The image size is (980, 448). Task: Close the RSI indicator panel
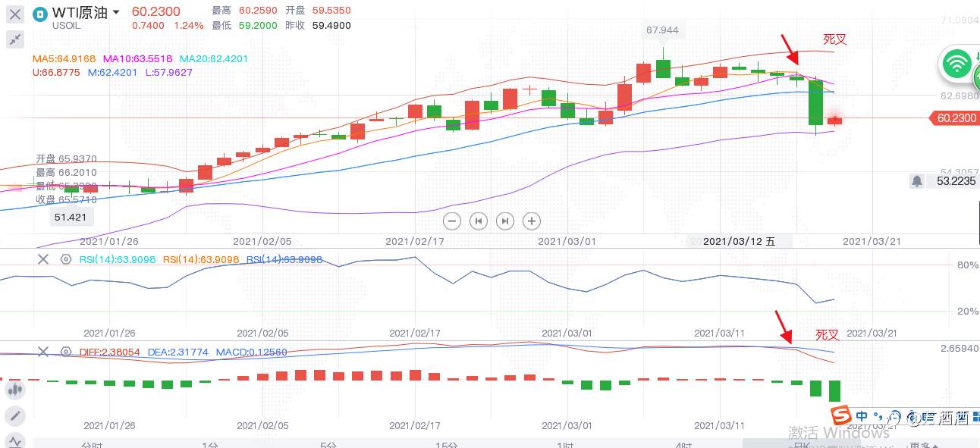pos(43,259)
